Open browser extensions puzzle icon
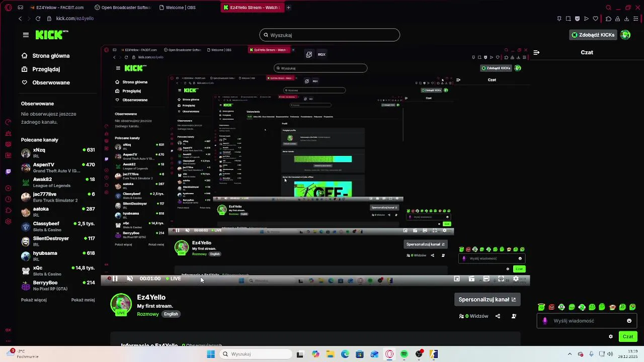Image resolution: width=644 pixels, height=362 pixels. coord(608,19)
